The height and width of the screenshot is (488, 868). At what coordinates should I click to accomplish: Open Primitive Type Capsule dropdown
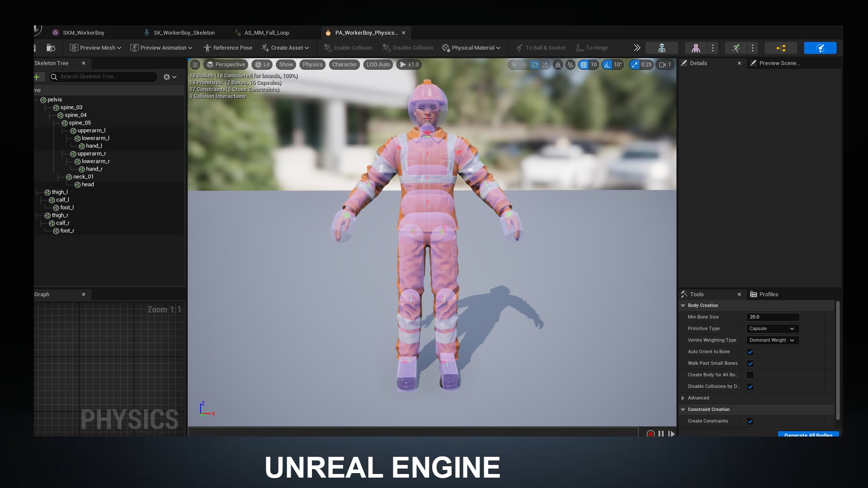[x=773, y=328]
